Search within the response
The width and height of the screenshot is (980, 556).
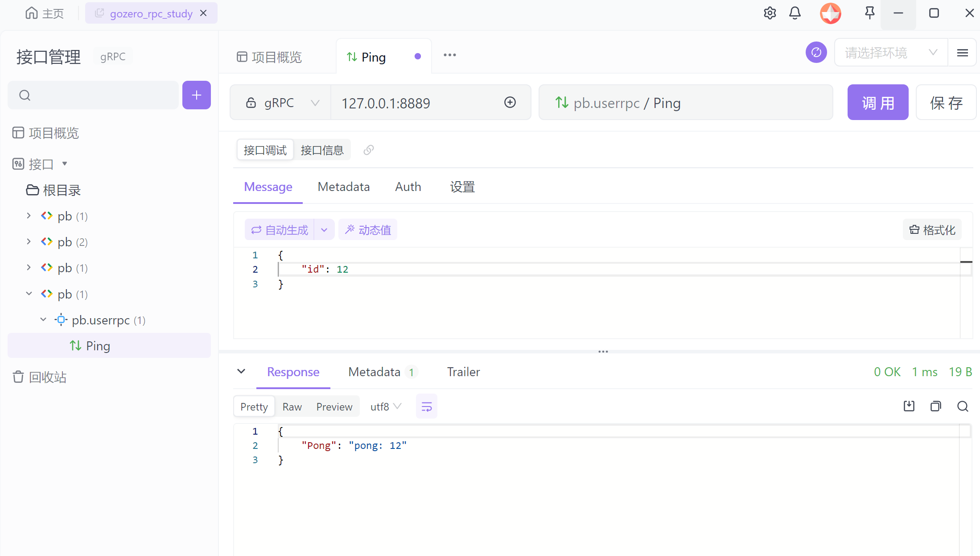pos(962,406)
